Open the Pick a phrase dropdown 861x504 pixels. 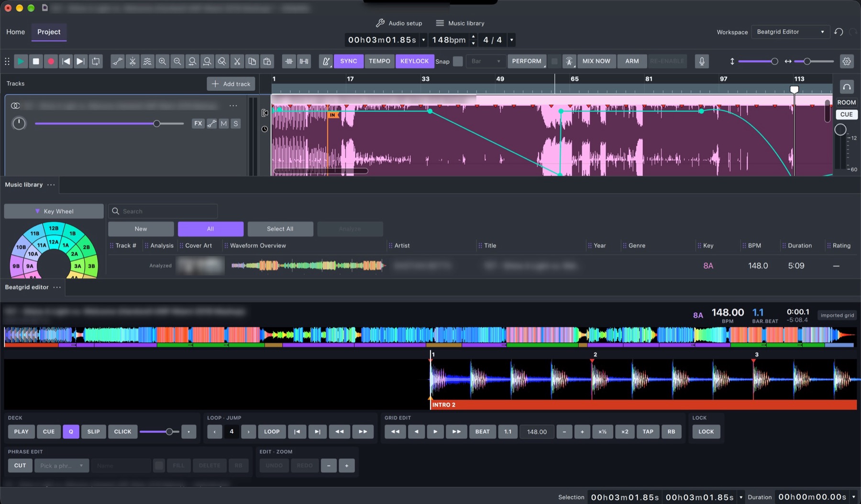pyautogui.click(x=62, y=465)
